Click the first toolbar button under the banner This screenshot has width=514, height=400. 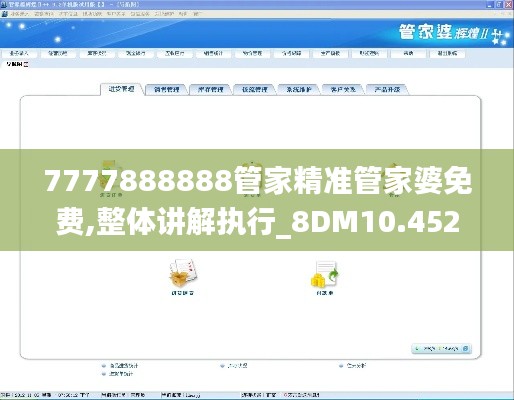pyautogui.click(x=19, y=53)
